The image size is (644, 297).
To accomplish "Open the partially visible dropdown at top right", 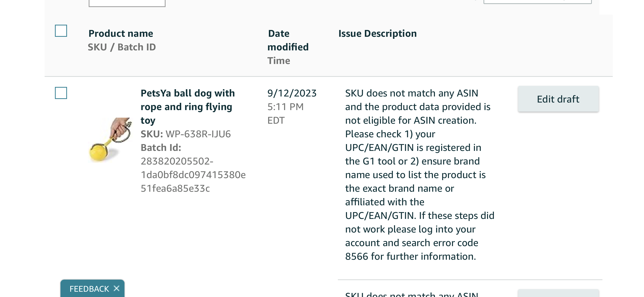I will (537, 2).
